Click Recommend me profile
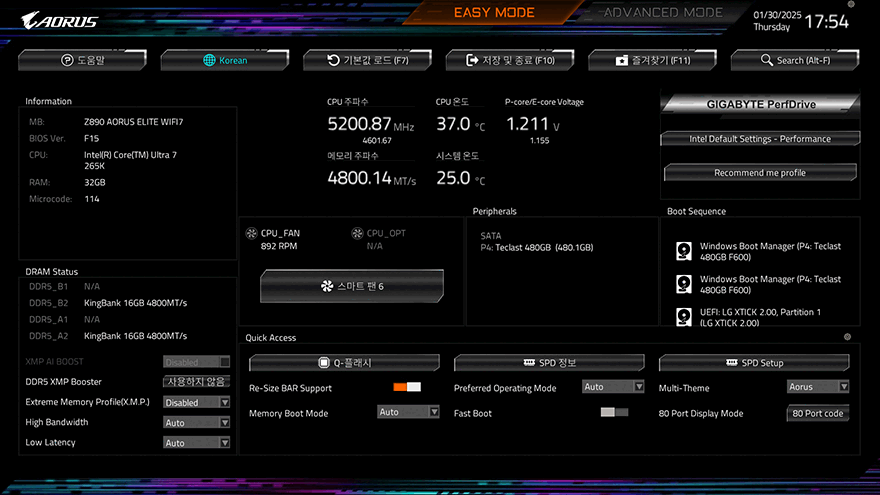 [x=760, y=173]
